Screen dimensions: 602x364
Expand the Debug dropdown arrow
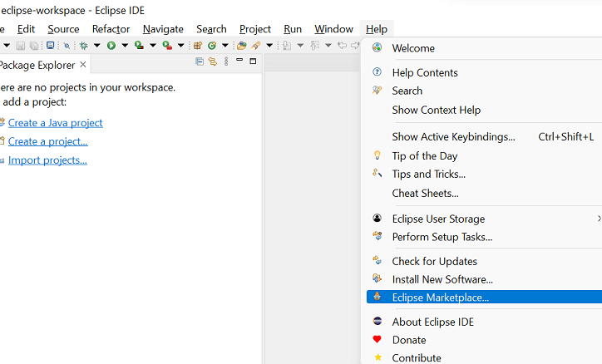(x=97, y=45)
